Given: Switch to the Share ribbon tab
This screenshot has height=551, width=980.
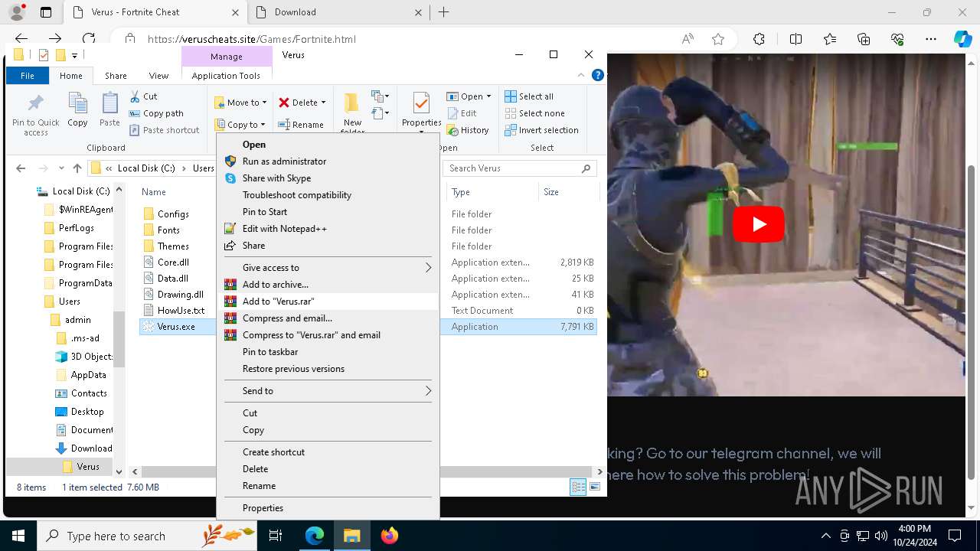Looking at the screenshot, I should click(x=116, y=76).
